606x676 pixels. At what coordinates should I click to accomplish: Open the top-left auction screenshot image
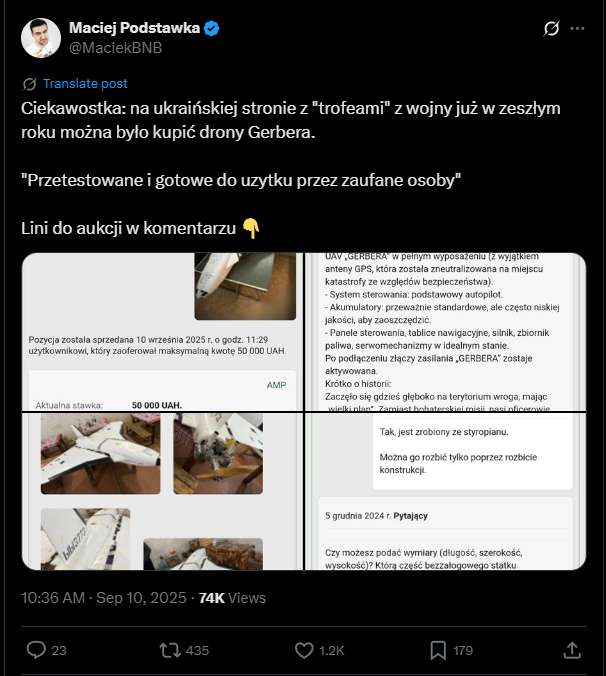[162, 332]
